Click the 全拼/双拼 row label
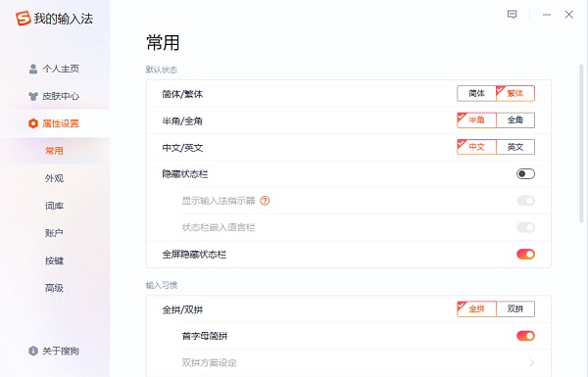 (x=182, y=309)
